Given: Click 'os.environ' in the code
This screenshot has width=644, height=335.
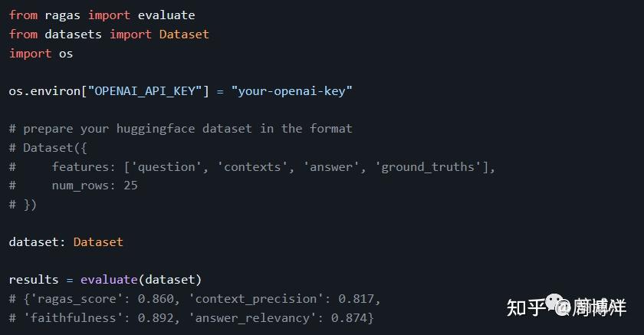Looking at the screenshot, I should coord(44,90).
